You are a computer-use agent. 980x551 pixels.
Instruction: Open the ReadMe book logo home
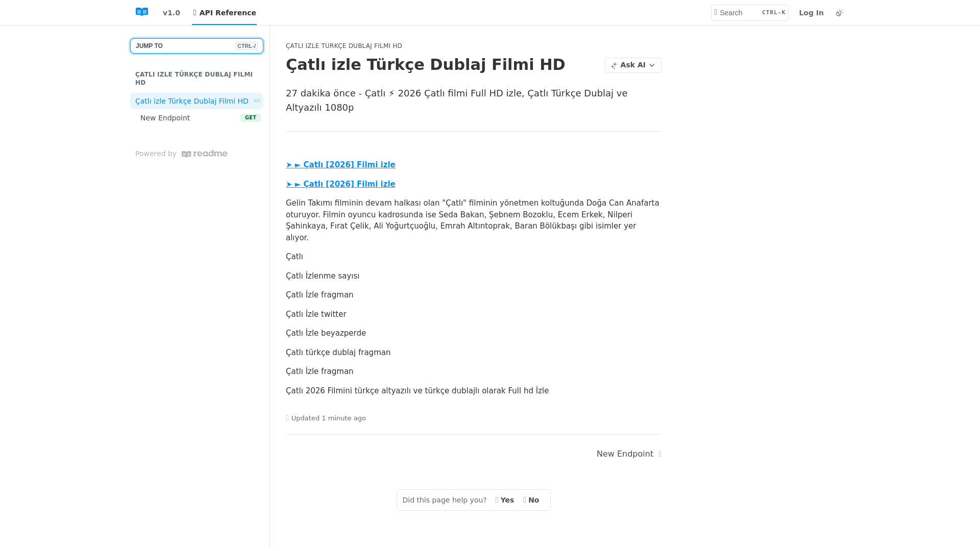(x=142, y=12)
